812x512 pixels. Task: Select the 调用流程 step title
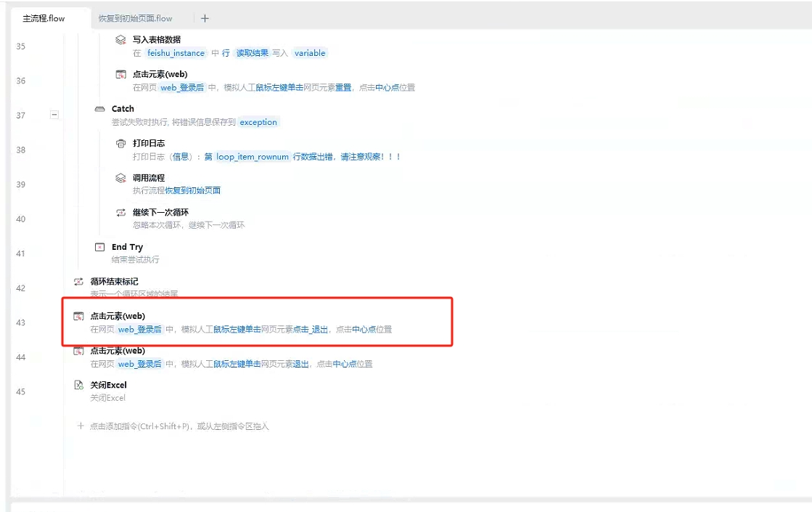[x=149, y=178]
